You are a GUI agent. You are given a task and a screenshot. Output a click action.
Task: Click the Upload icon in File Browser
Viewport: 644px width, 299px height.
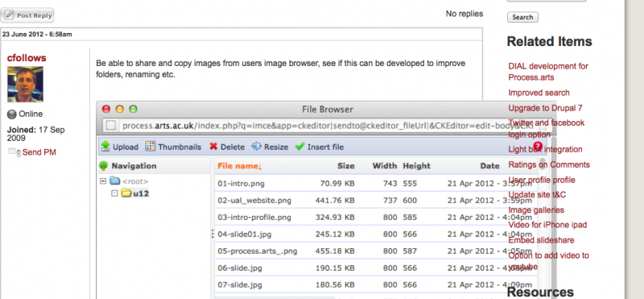[x=105, y=147]
